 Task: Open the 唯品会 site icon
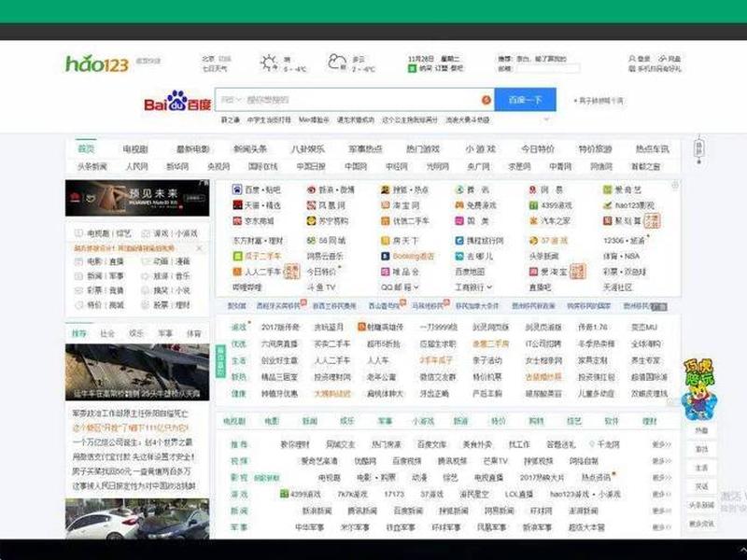pos(385,272)
